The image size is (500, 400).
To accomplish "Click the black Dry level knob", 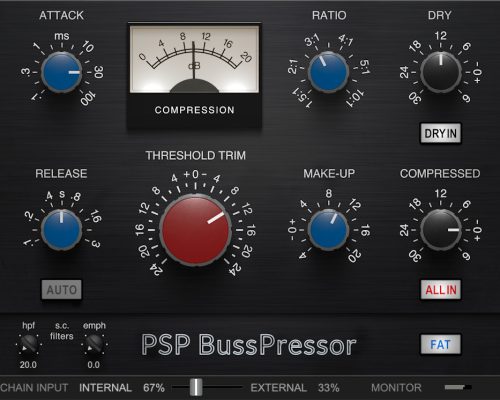I will click(x=441, y=72).
